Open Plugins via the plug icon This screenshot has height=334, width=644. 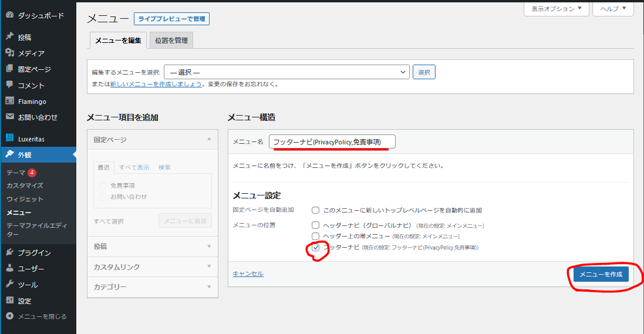point(9,252)
